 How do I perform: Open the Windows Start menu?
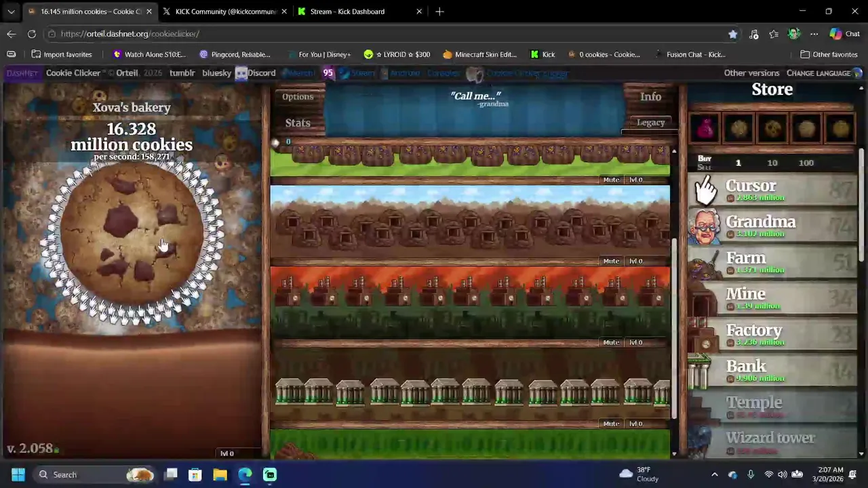(x=18, y=474)
